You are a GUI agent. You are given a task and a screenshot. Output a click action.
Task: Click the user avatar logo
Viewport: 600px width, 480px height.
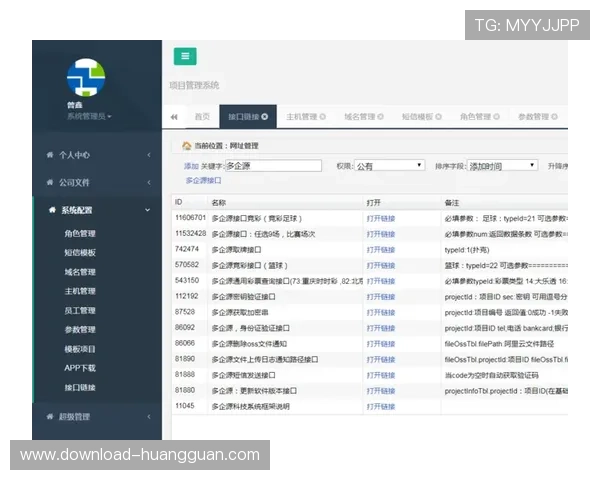[86, 77]
